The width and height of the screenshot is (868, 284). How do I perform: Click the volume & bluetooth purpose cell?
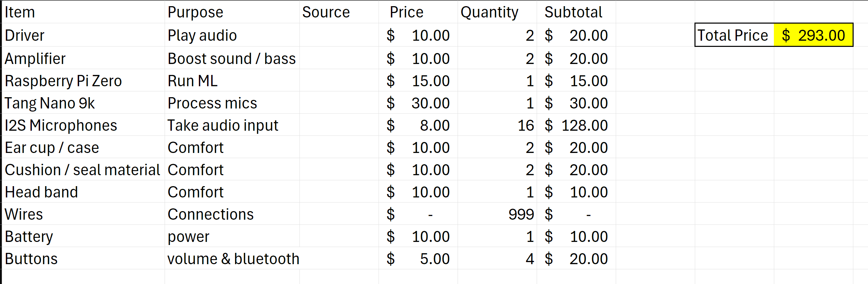tap(231, 259)
